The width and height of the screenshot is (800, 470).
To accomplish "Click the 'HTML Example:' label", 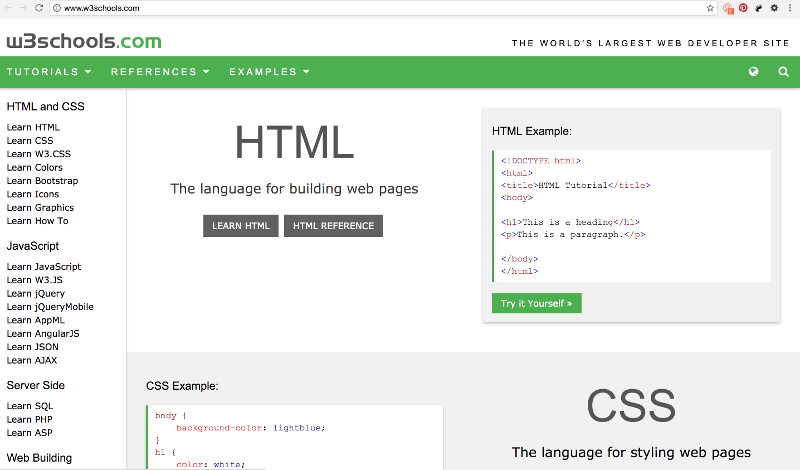I will pos(532,132).
